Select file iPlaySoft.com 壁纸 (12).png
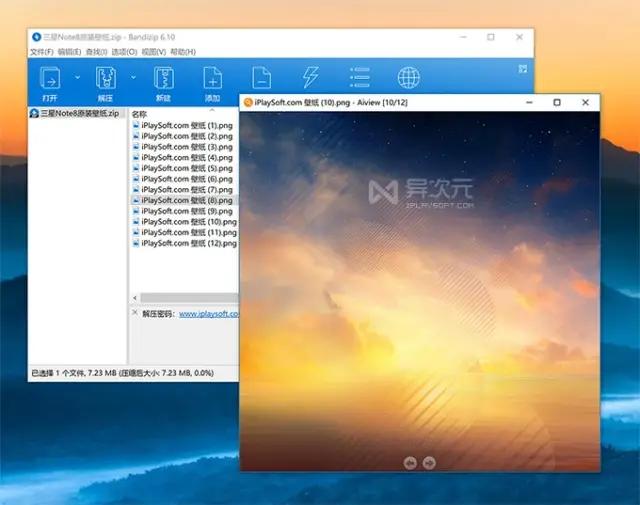 click(189, 243)
